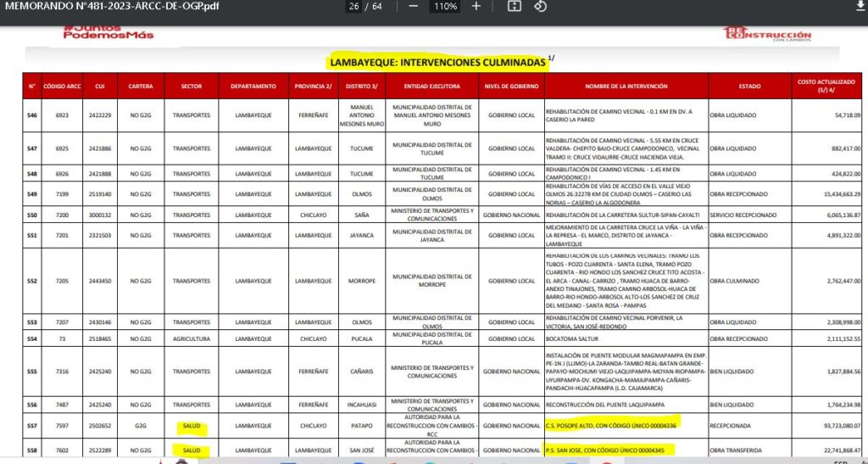The image size is (868, 464).
Task: Click the 110% zoom level field
Action: coord(445,6)
